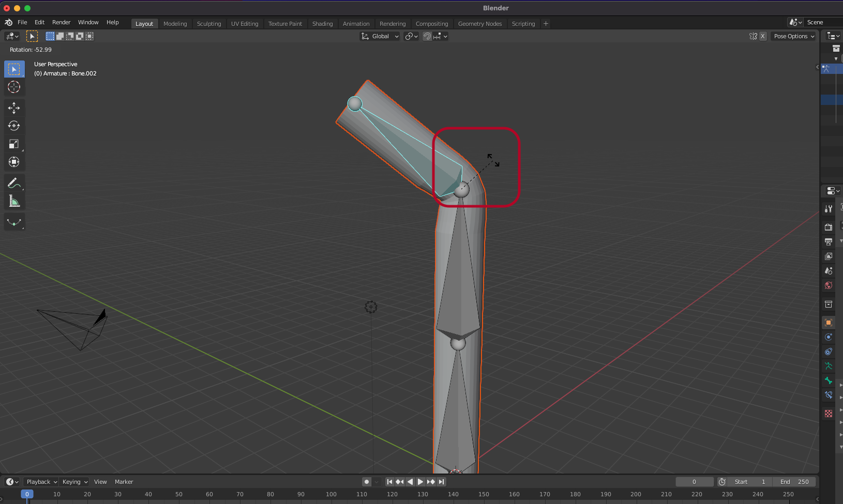The height and width of the screenshot is (504, 843).
Task: Toggle X-axis mirror pose button
Action: tap(763, 36)
